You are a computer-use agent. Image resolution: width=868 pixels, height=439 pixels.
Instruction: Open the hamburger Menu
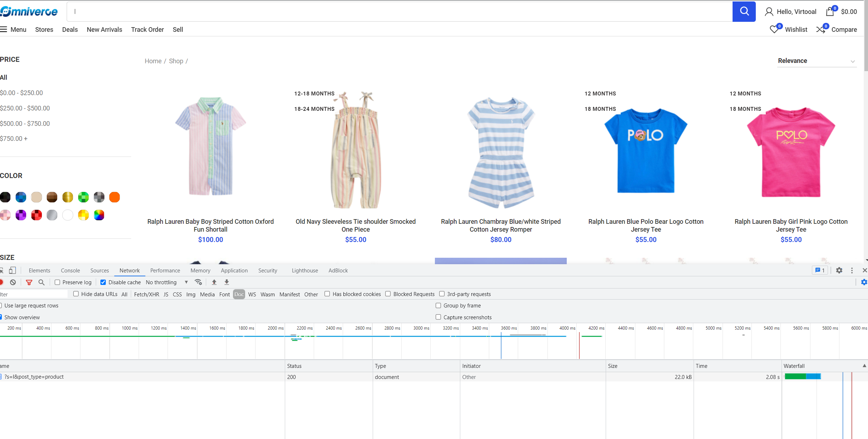[x=13, y=29]
